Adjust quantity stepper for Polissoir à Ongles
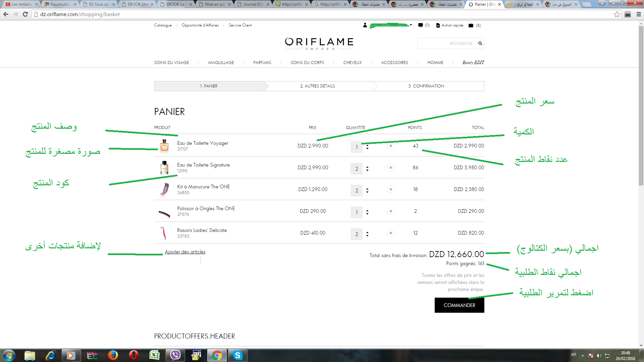This screenshot has height=362, width=644. point(367,212)
